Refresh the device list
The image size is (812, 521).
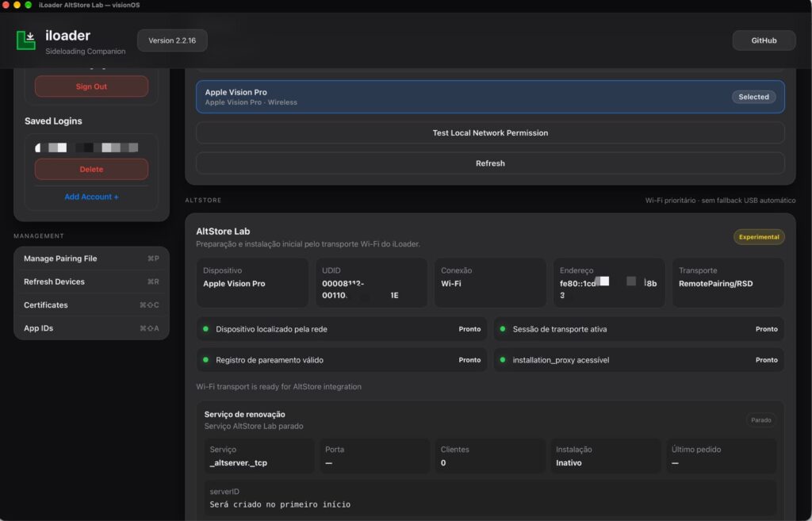tap(490, 163)
